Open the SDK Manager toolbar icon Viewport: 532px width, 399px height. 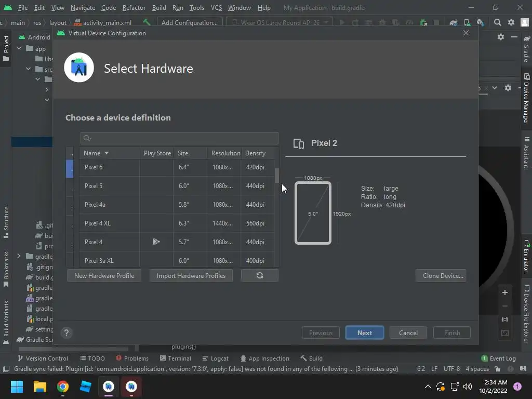point(480,22)
